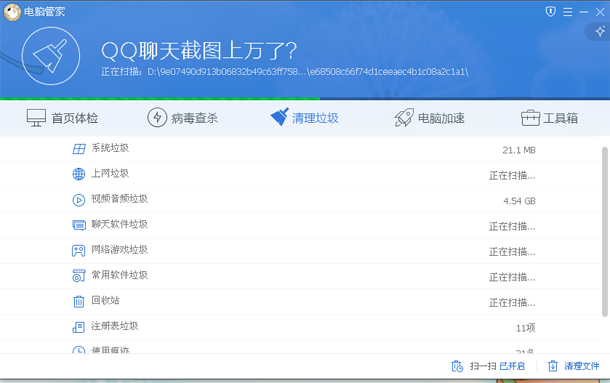The image size is (610, 383).
Task: Select the 网络游戏垃圾 row label
Action: click(119, 249)
